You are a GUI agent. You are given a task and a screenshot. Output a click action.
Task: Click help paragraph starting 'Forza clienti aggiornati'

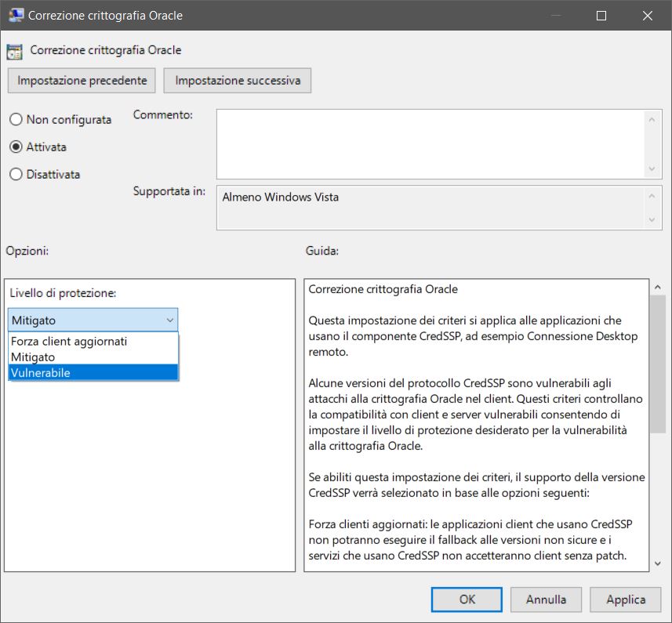(x=470, y=540)
